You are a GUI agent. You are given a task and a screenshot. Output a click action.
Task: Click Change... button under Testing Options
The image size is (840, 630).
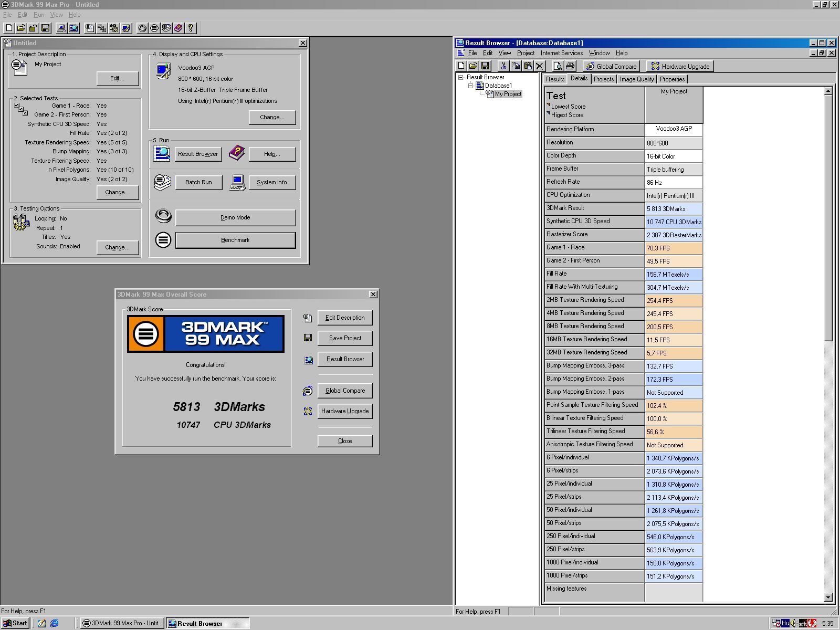pos(118,247)
